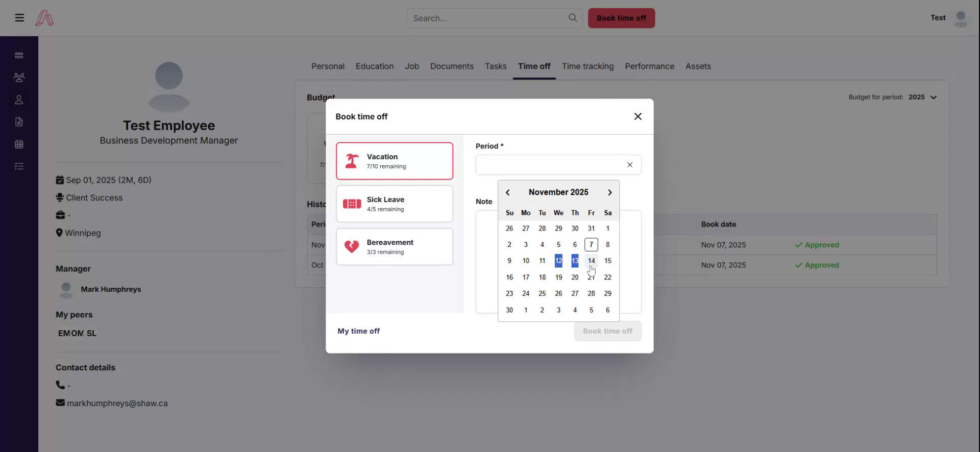The width and height of the screenshot is (980, 452).
Task: Open the team people icon in sidebar
Action: tap(19, 78)
